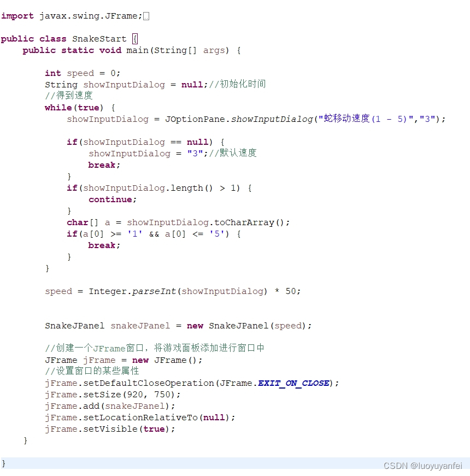Click the 'continue;' statement
This screenshot has height=476, width=470.
pyautogui.click(x=113, y=199)
